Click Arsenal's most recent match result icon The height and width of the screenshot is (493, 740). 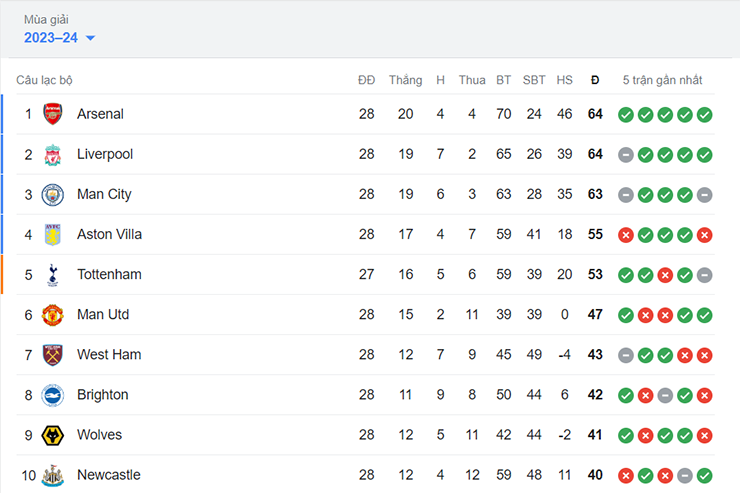pyautogui.click(x=705, y=114)
